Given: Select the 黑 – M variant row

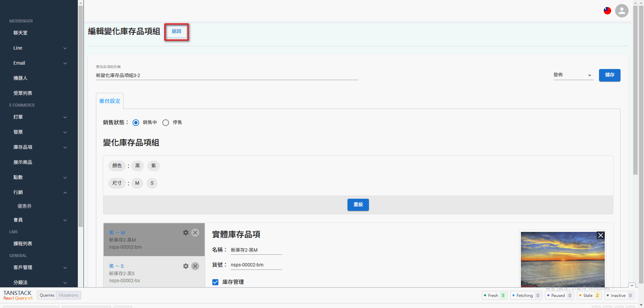Looking at the screenshot, I should click(154, 240).
